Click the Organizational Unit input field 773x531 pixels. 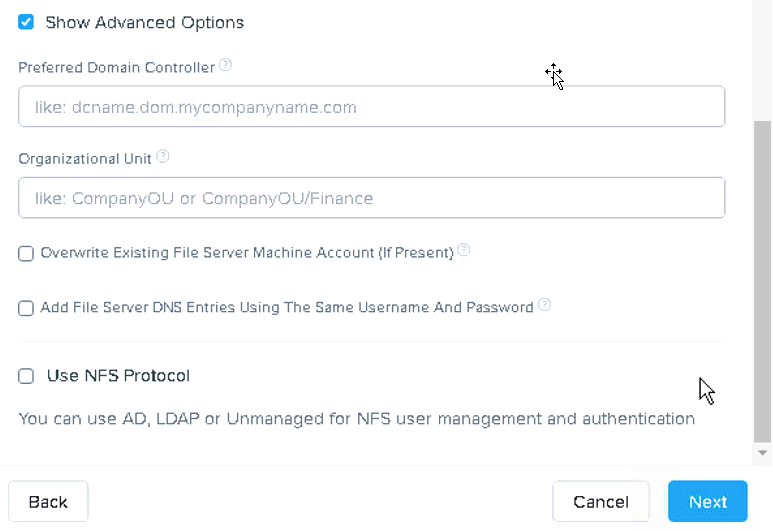click(372, 198)
